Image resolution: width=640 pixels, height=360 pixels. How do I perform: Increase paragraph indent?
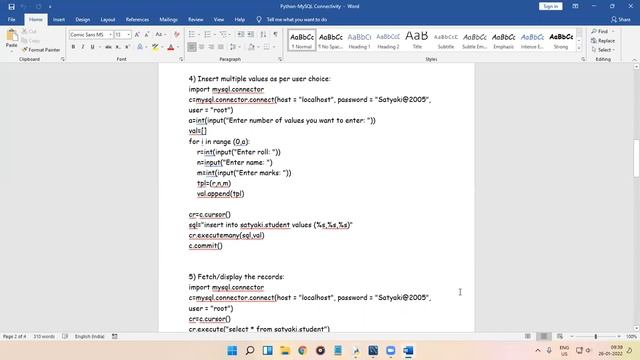[x=251, y=35]
